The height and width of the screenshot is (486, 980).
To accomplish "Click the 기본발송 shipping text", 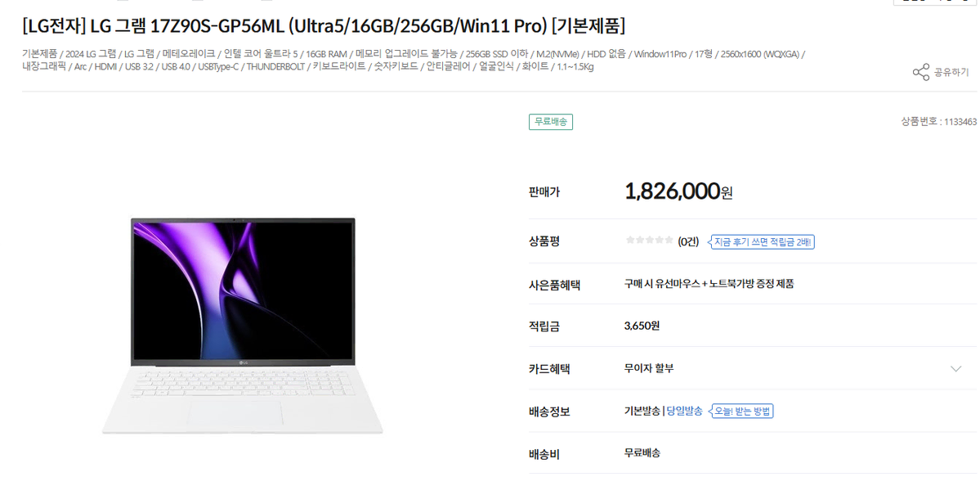I will tap(642, 411).
